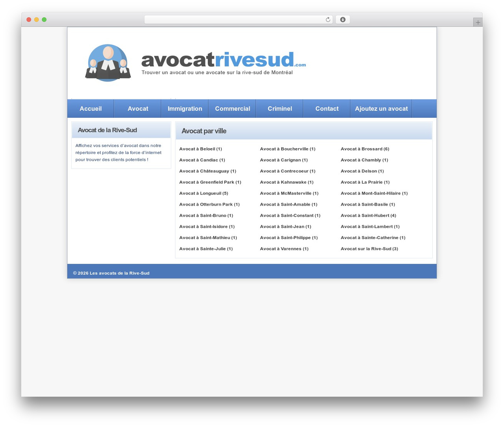Image resolution: width=504 pixels, height=427 pixels.
Task: Open a new tab with plus button
Action: pos(478,22)
